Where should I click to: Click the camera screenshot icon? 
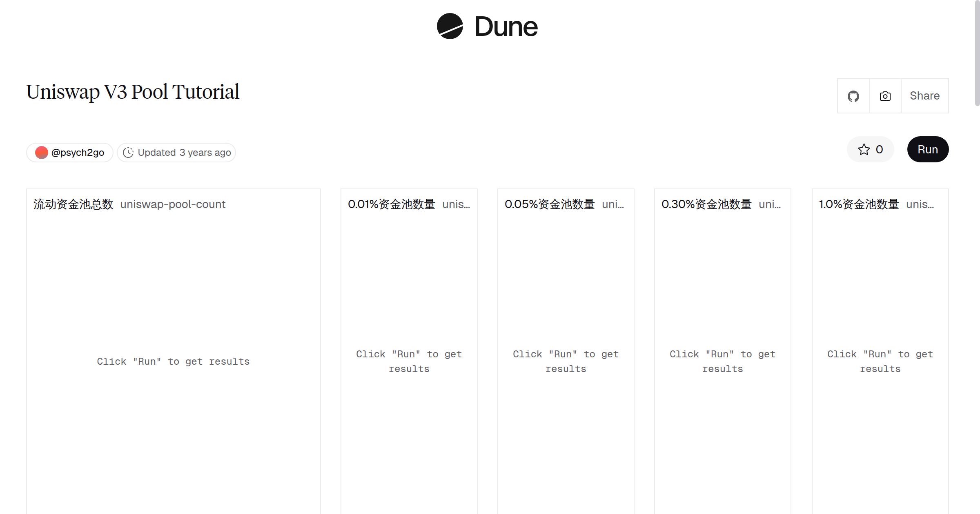885,96
